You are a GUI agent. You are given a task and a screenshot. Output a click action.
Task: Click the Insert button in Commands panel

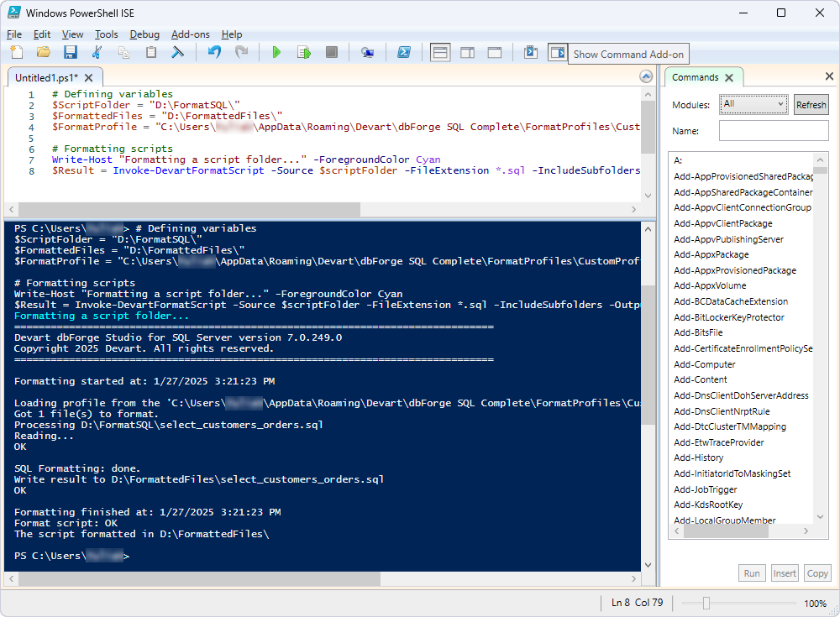(785, 573)
